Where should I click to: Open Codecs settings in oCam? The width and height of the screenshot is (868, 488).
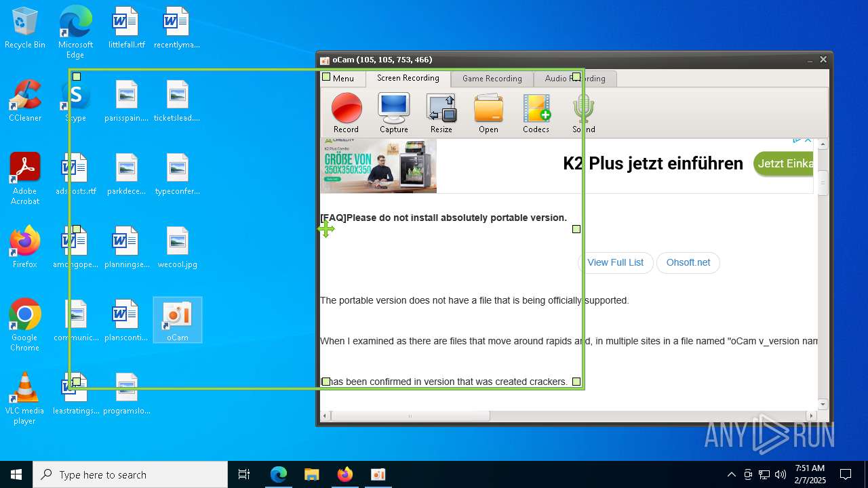(x=536, y=113)
